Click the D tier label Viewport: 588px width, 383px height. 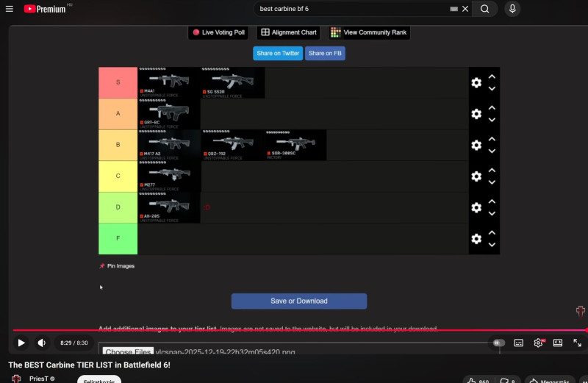pyautogui.click(x=118, y=207)
